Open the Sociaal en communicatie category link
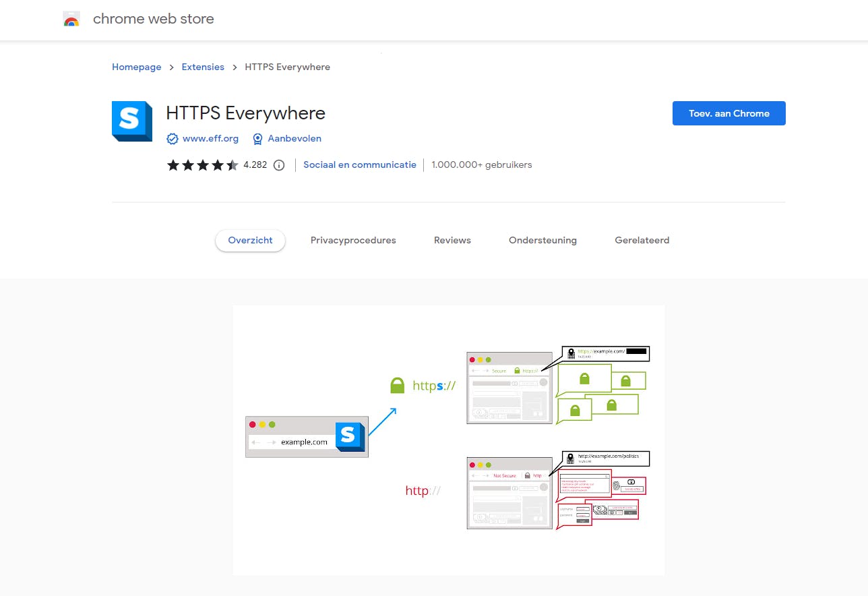Image resolution: width=868 pixels, height=596 pixels. tap(360, 165)
